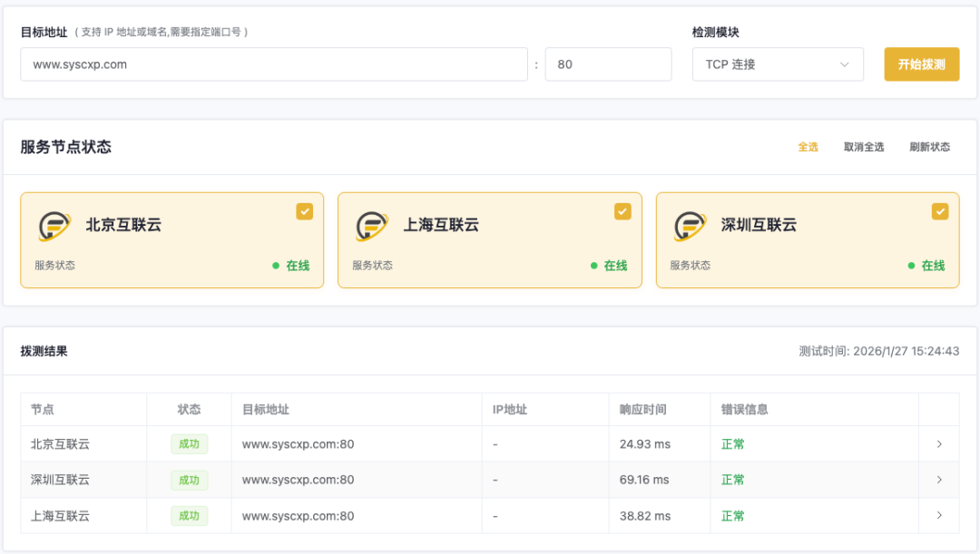Image resolution: width=980 pixels, height=554 pixels.
Task: Expand the 深圳互联云 result row details arrow
Action: click(x=939, y=480)
